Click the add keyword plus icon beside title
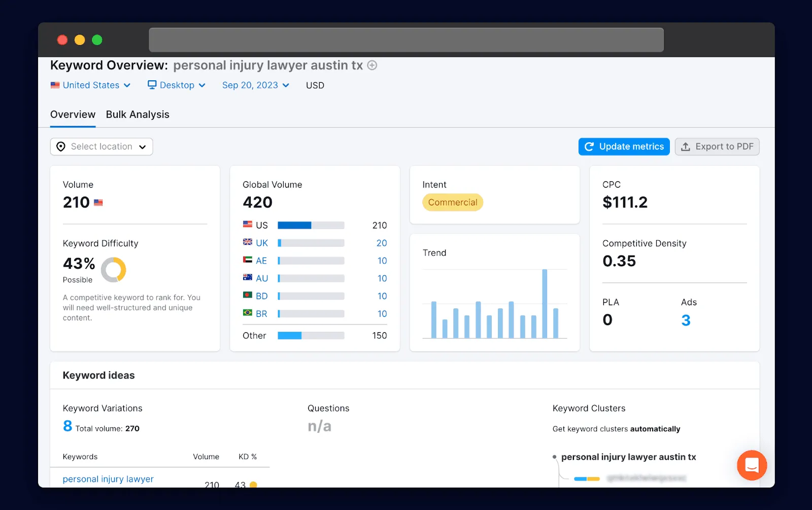This screenshot has height=510, width=812. click(x=372, y=66)
